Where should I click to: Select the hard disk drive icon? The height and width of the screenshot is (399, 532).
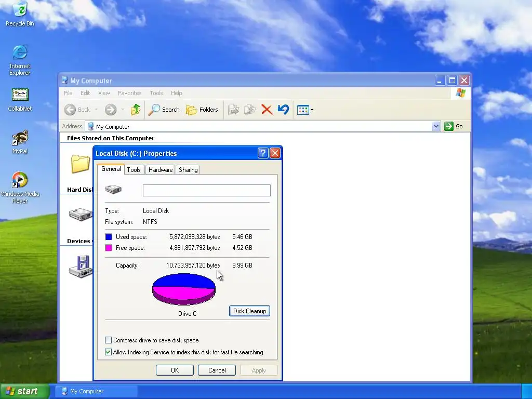[81, 215]
